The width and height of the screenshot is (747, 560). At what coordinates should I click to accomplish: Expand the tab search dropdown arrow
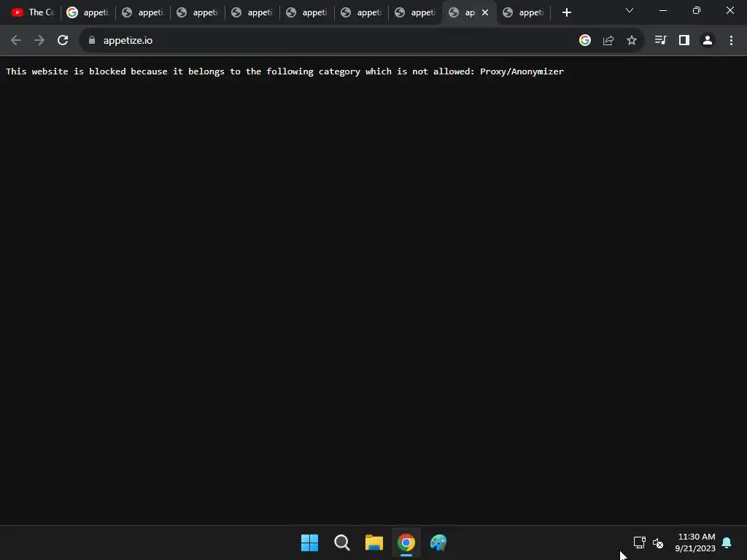pyautogui.click(x=630, y=10)
